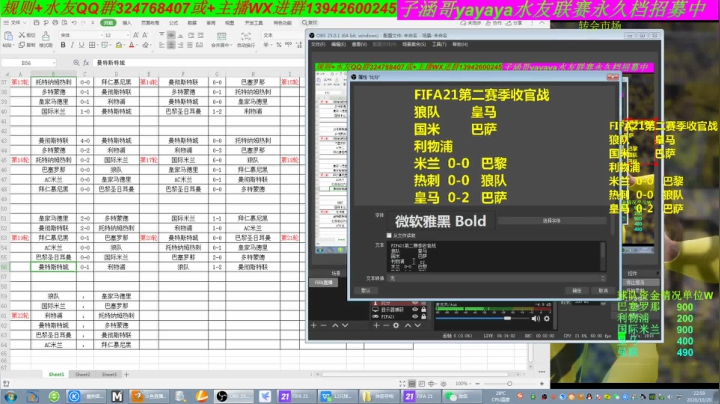
Task: Open the font color dropdown arrow
Action: click(137, 45)
